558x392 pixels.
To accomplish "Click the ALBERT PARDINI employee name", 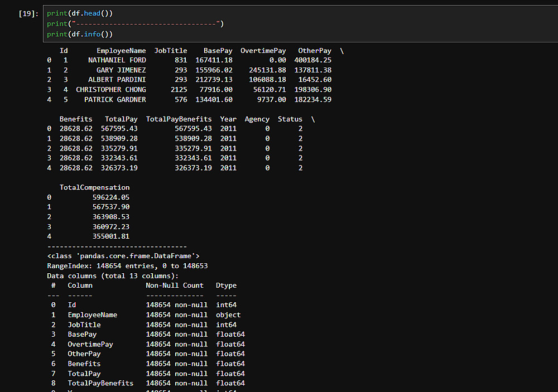I will click(x=117, y=80).
